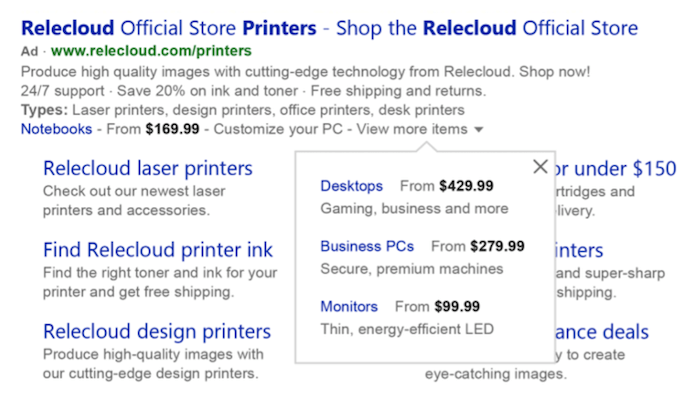Click the $279.99 Business PCs price
The width and height of the screenshot is (700, 401).
497,246
